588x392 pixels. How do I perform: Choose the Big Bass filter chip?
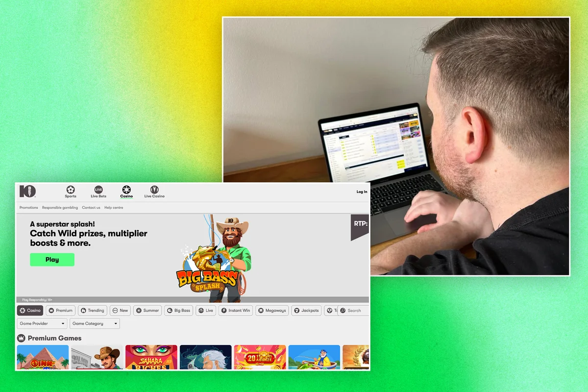pyautogui.click(x=178, y=310)
